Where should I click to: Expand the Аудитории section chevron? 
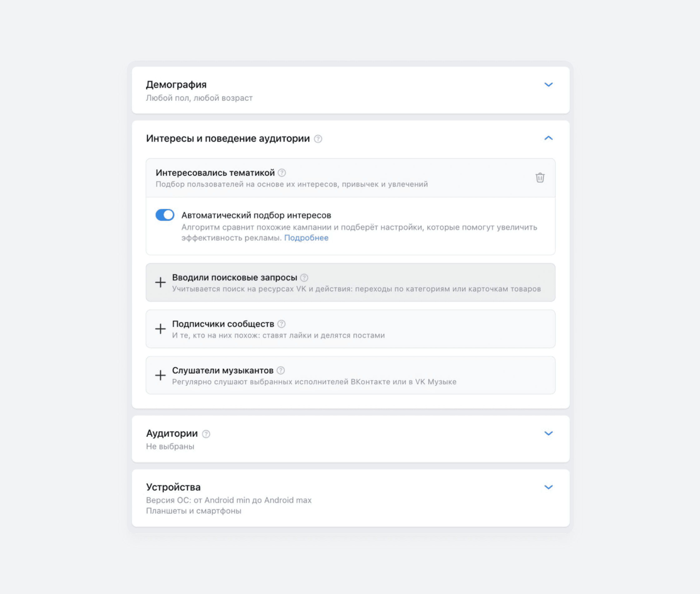pyautogui.click(x=548, y=433)
